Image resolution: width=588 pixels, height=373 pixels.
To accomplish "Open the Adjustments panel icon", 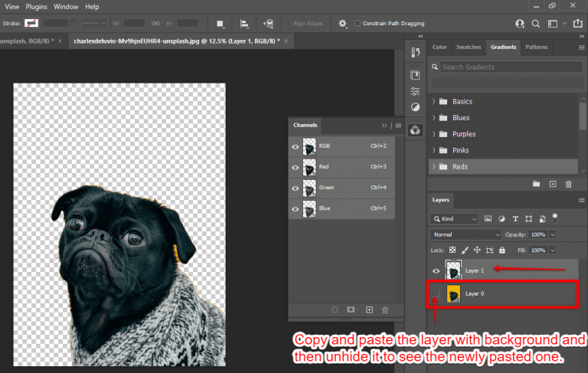I will (x=415, y=107).
